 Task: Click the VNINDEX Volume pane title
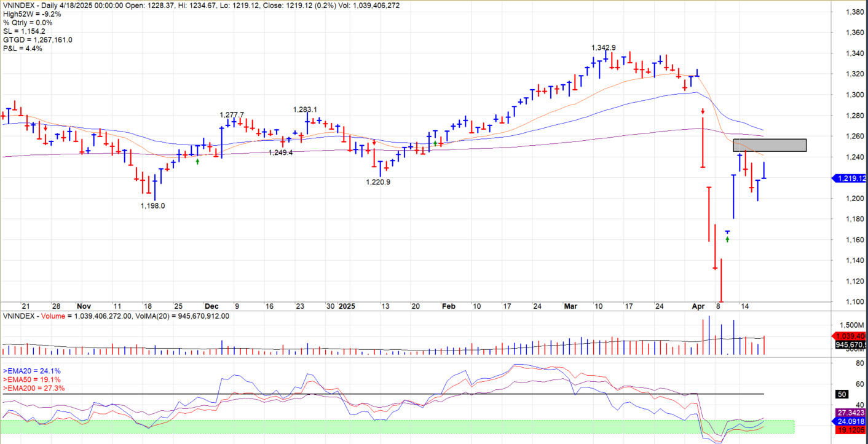pos(116,316)
